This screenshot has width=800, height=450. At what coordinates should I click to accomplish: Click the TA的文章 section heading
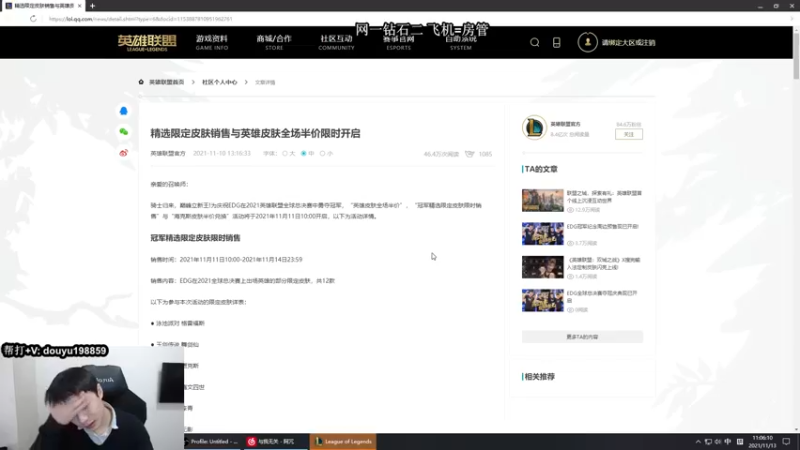540,169
